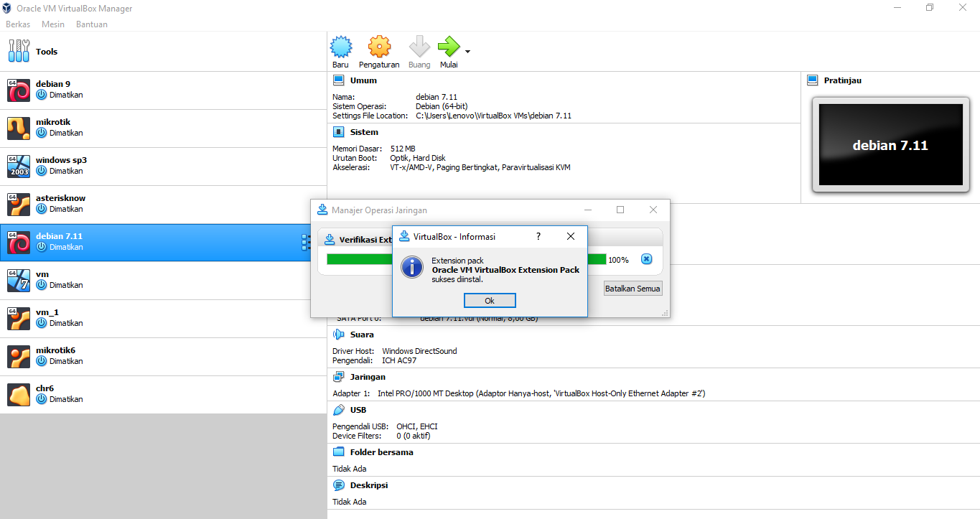Click Oracle VM VirtualBox Extension Pack text

[x=505, y=270]
